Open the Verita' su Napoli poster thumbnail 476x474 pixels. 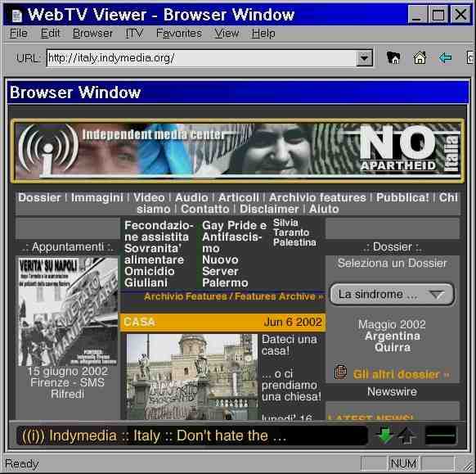68,311
